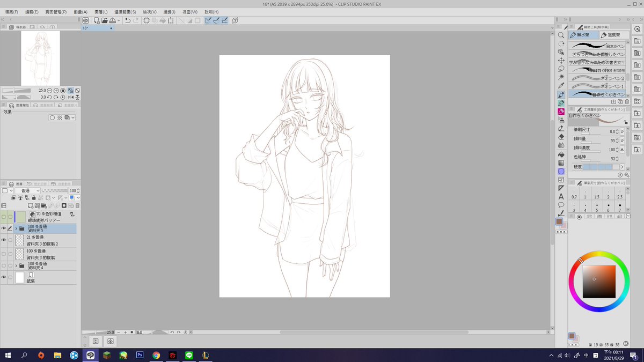Toggle snap to special ruler
Screen dimensions: 644x362
(216, 20)
